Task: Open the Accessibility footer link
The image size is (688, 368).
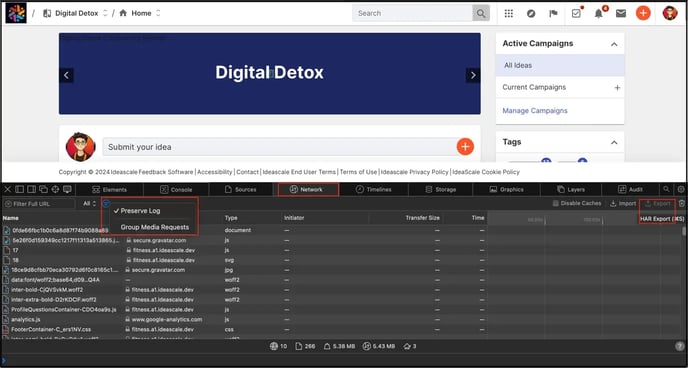Action: click(x=215, y=172)
